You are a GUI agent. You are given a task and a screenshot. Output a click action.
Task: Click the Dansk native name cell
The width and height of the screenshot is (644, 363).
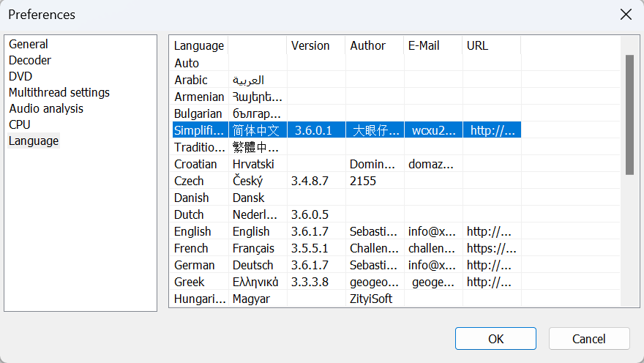249,198
